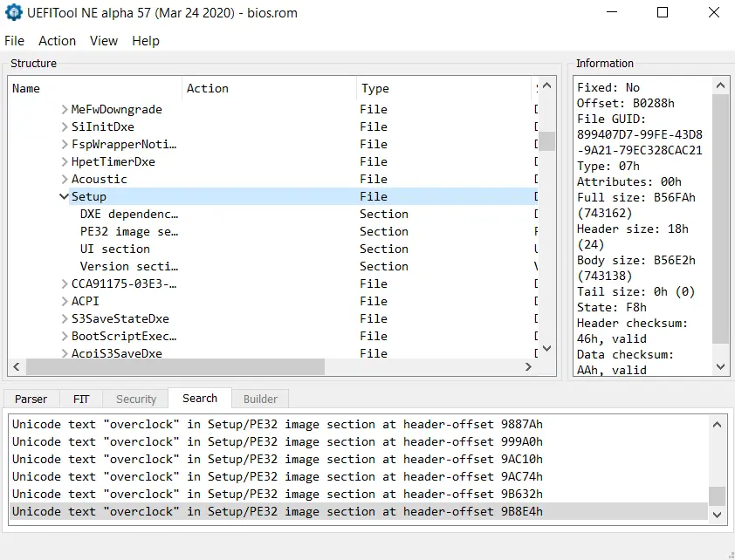Expand the Acoustic tree node

pos(65,179)
